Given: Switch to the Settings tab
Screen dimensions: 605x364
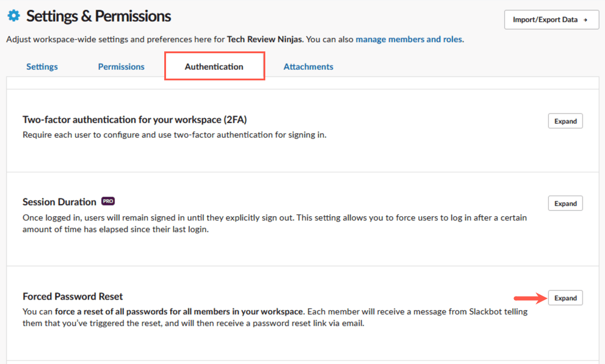Looking at the screenshot, I should [x=41, y=66].
